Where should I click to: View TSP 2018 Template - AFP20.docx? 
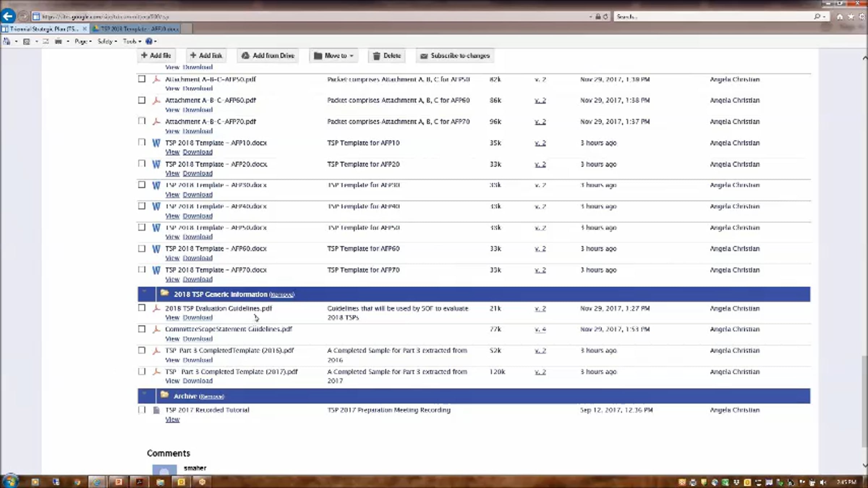coord(173,174)
